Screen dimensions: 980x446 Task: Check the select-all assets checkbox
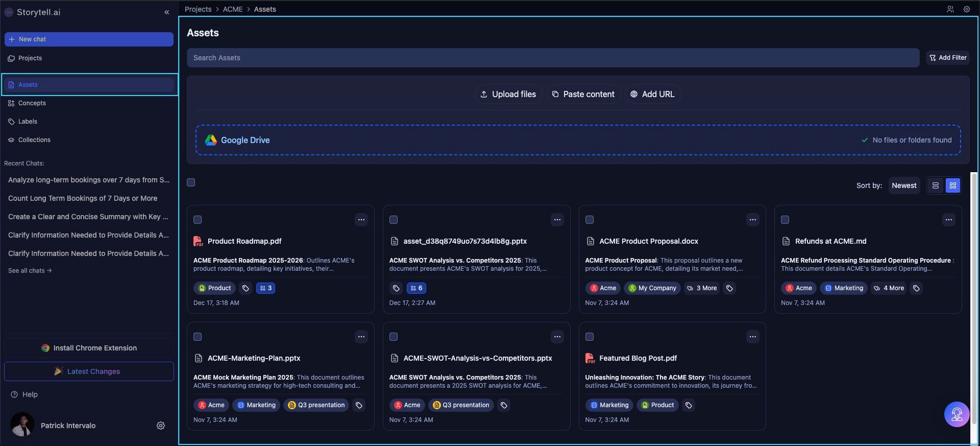[191, 182]
